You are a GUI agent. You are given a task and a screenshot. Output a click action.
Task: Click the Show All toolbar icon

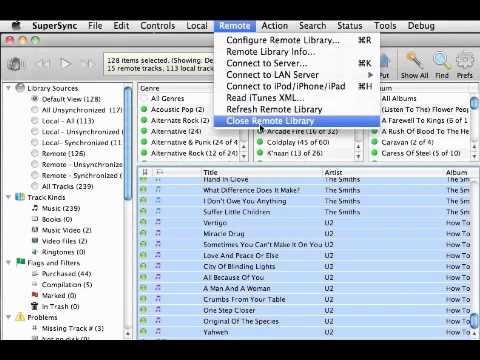(414, 65)
